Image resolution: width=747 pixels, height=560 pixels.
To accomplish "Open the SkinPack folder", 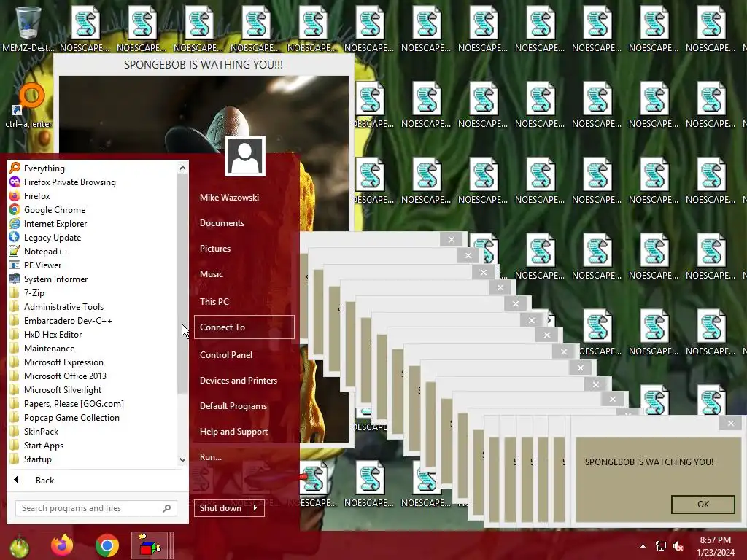I will pyautogui.click(x=93, y=431).
